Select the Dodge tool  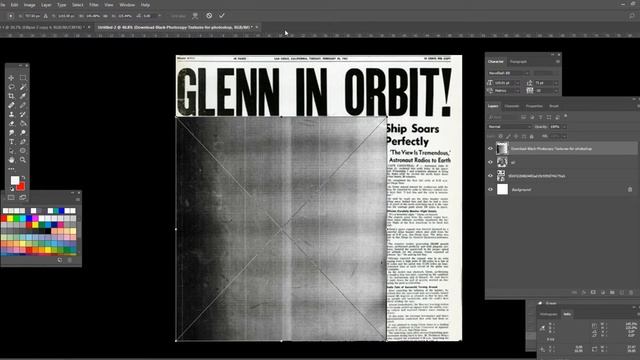click(x=23, y=133)
